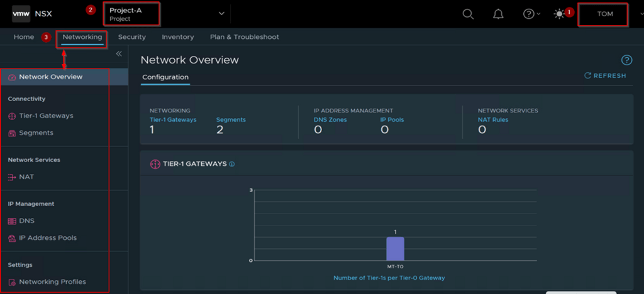Click the Tier-1 Gateways sidebar icon
This screenshot has height=294, width=644.
tap(13, 116)
